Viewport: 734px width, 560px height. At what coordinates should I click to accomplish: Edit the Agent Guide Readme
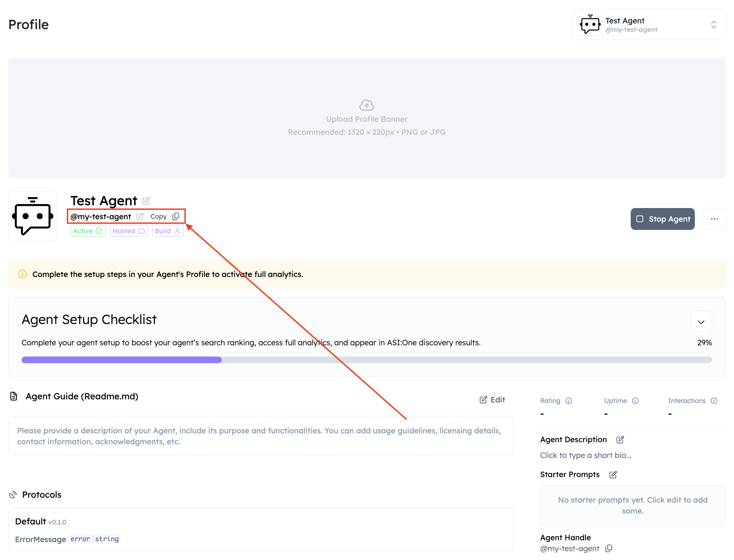[x=492, y=400]
